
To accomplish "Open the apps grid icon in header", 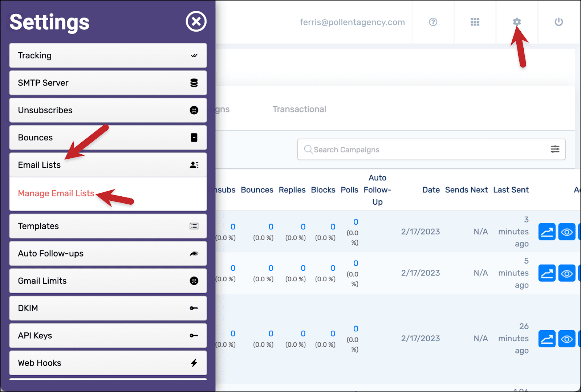I will coord(475,22).
